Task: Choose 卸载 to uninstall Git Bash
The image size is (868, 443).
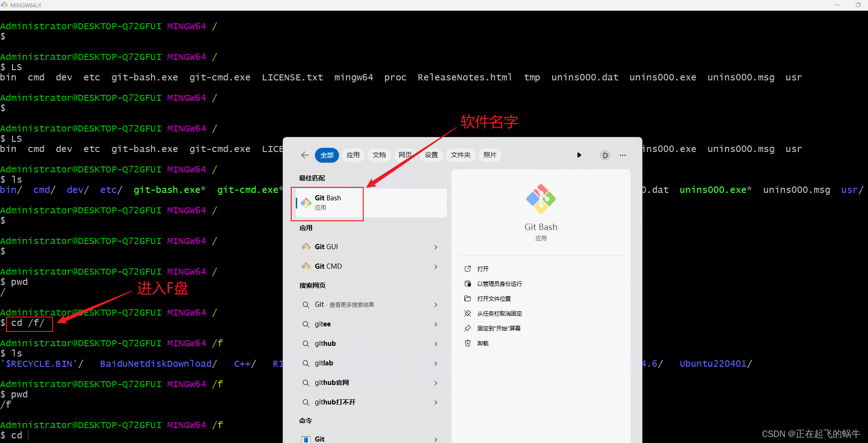Action: point(483,344)
